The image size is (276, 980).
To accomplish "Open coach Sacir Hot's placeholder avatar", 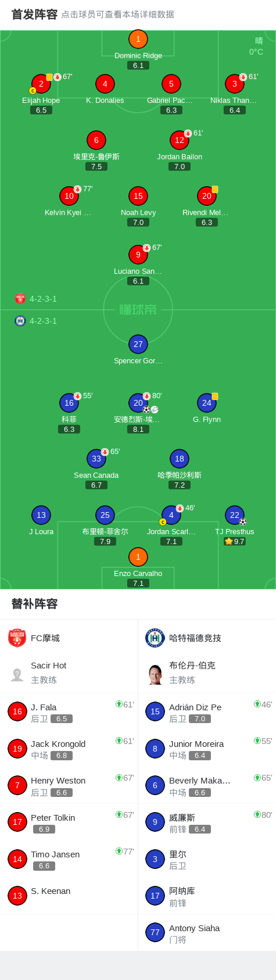I will (17, 674).
